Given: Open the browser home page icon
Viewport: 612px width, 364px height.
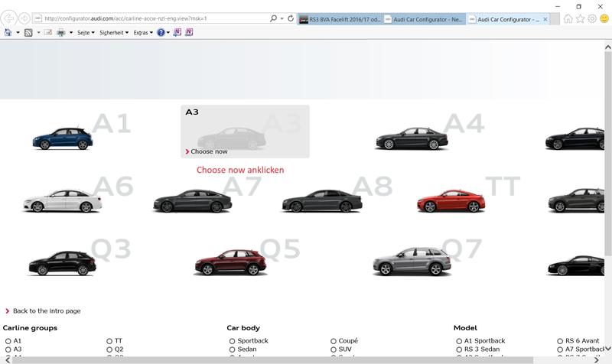Looking at the screenshot, I should [568, 18].
